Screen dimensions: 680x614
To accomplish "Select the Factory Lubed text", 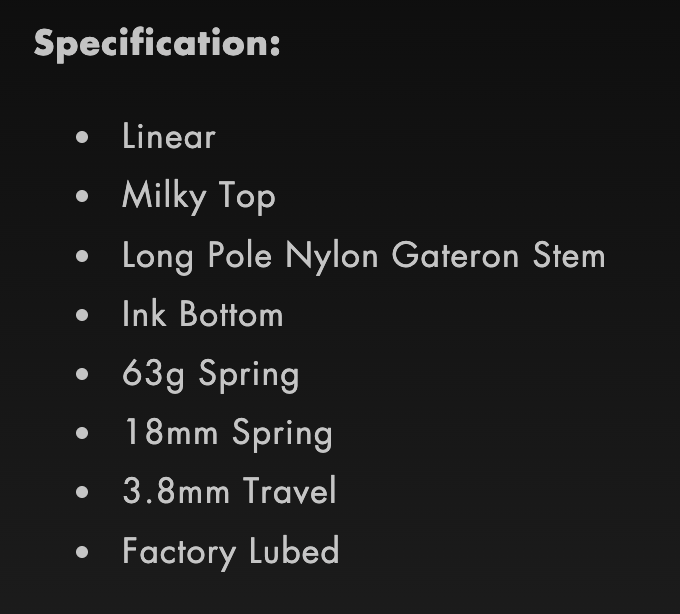I will pyautogui.click(x=231, y=552).
